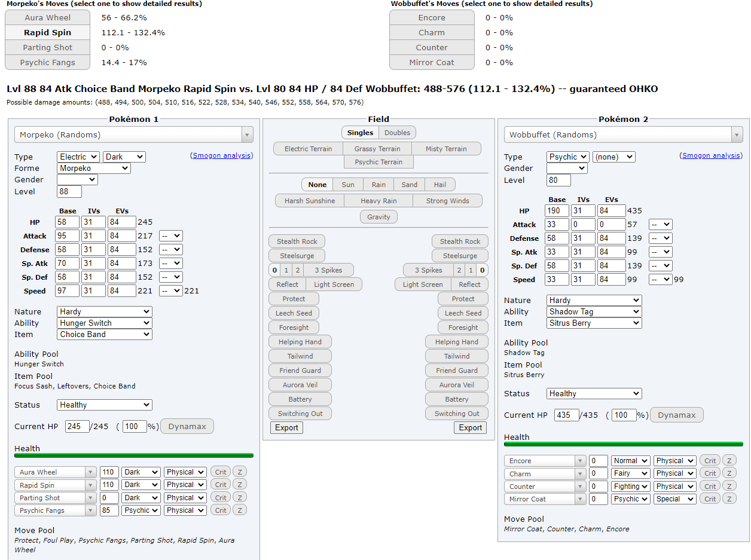This screenshot has height=560, width=751.
Task: Select Morpeko's Parting Shot move result
Action: coord(47,47)
